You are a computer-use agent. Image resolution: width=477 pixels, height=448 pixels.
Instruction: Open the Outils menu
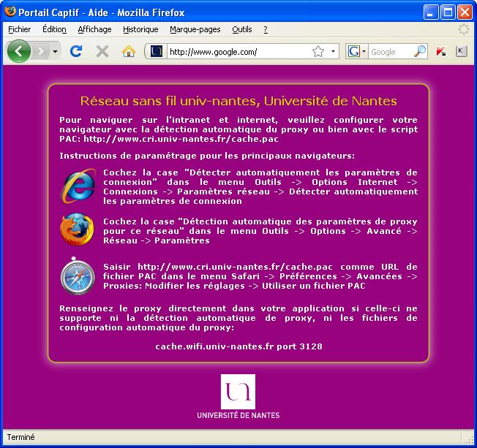click(x=241, y=29)
